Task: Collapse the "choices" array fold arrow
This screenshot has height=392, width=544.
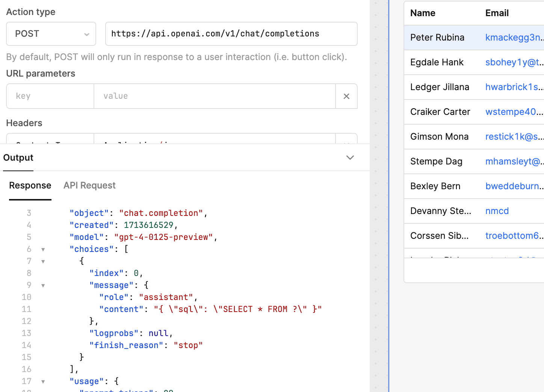Action: [x=43, y=249]
